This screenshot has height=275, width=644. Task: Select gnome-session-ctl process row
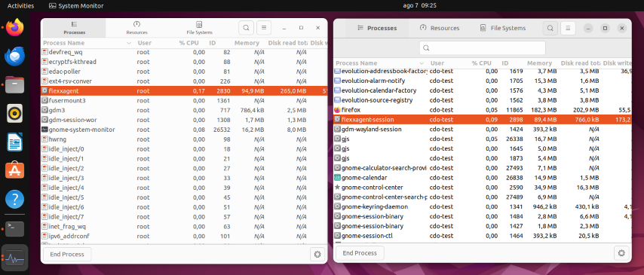pos(483,236)
